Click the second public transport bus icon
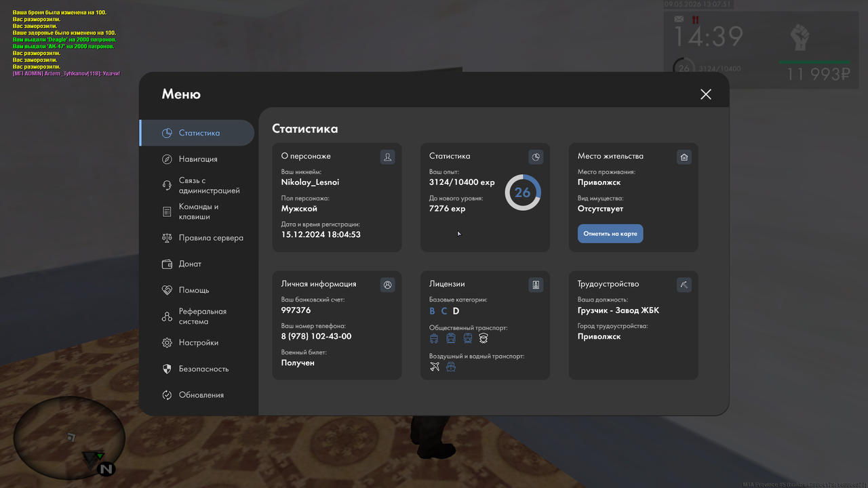 (451, 338)
